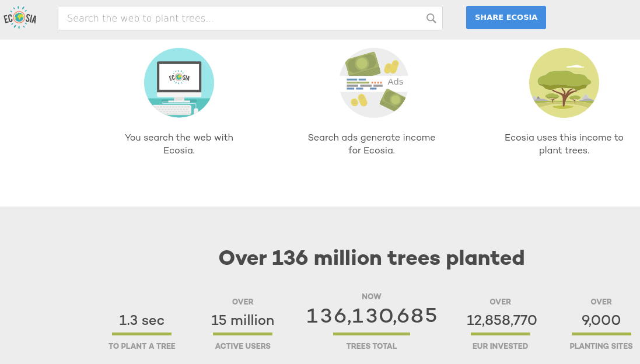
Task: Click the computer with Ecosia screen illustration
Action: [x=179, y=83]
